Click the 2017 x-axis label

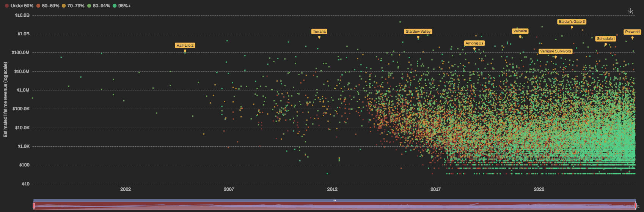click(435, 189)
